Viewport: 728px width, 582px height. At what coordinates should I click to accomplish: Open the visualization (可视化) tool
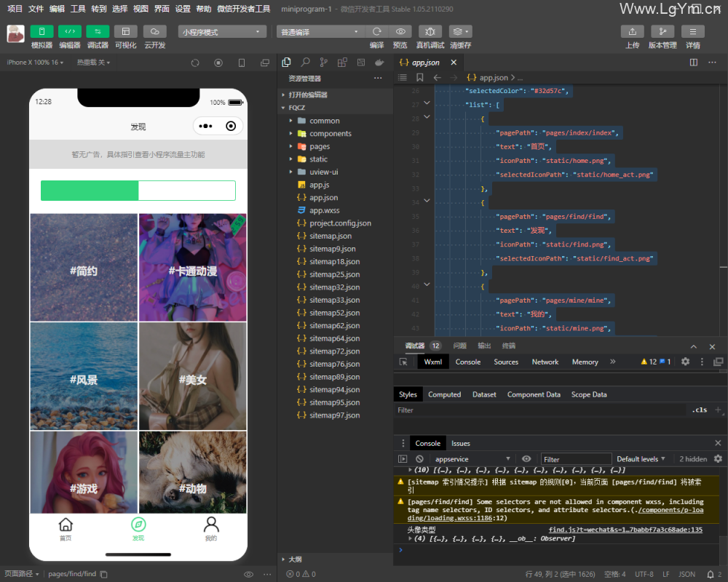click(126, 31)
